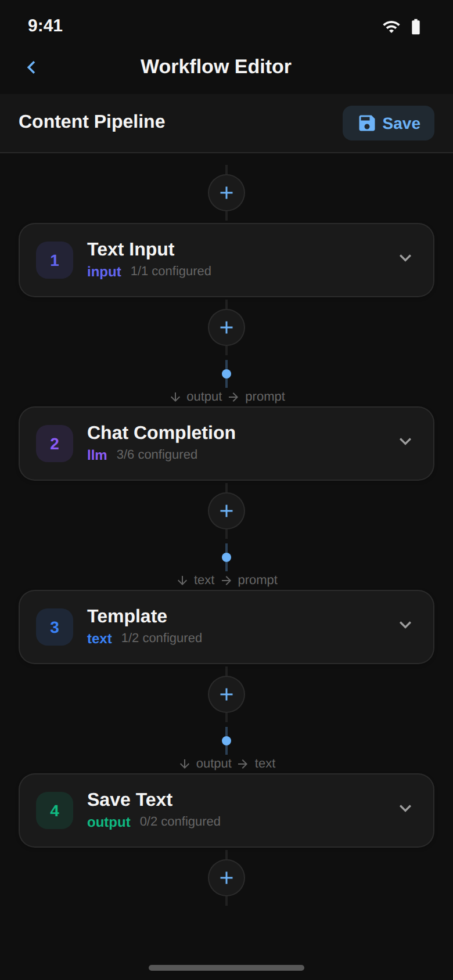Tap the output to prompt connection dot

point(226,374)
